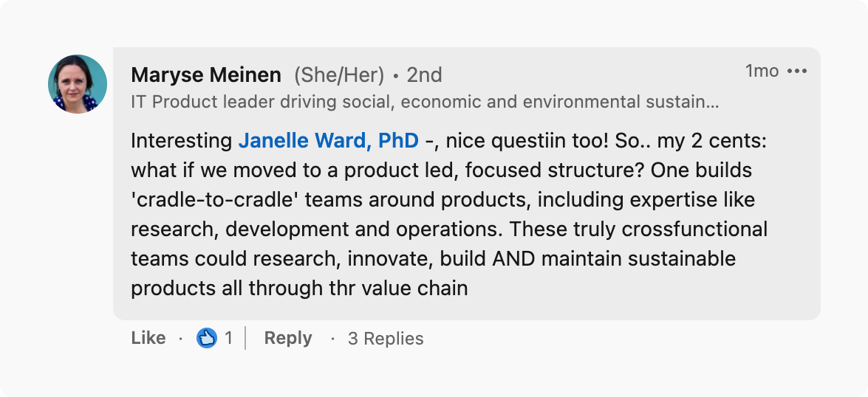Reply to Maryse Meinen's comment

coord(288,338)
